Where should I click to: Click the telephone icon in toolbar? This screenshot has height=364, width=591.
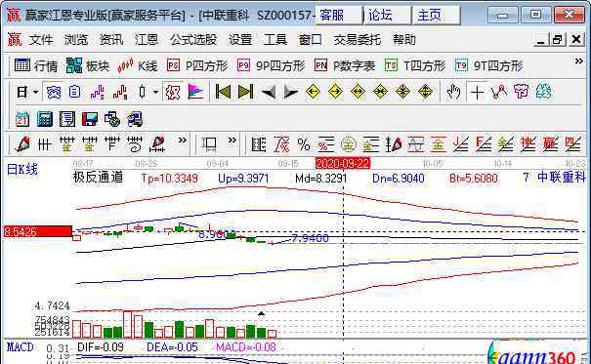click(54, 92)
